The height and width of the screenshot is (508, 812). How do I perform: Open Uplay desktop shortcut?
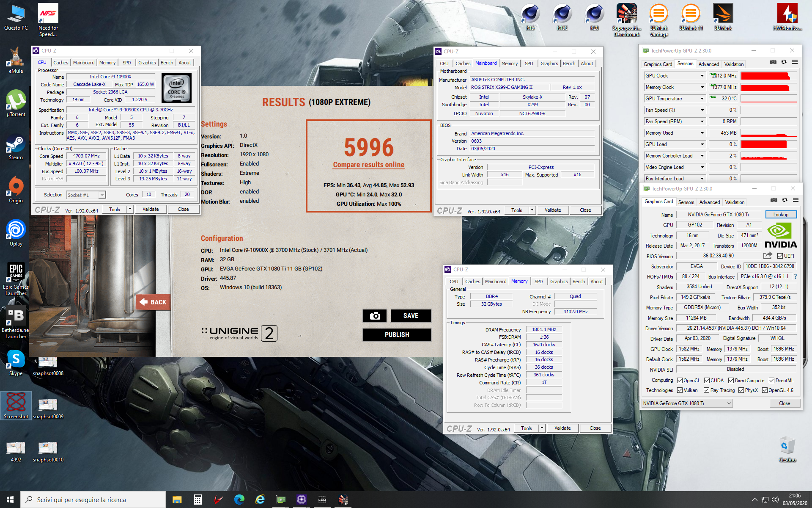click(16, 233)
